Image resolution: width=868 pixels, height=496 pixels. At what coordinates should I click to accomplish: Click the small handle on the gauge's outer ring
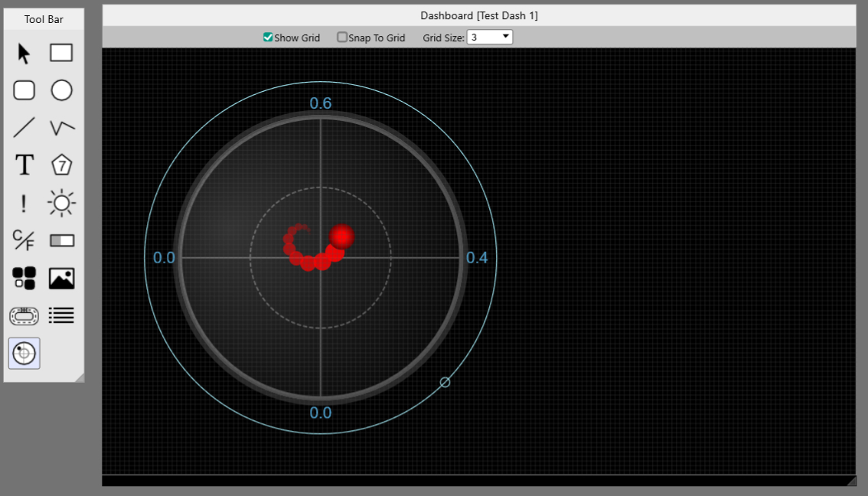tap(445, 382)
